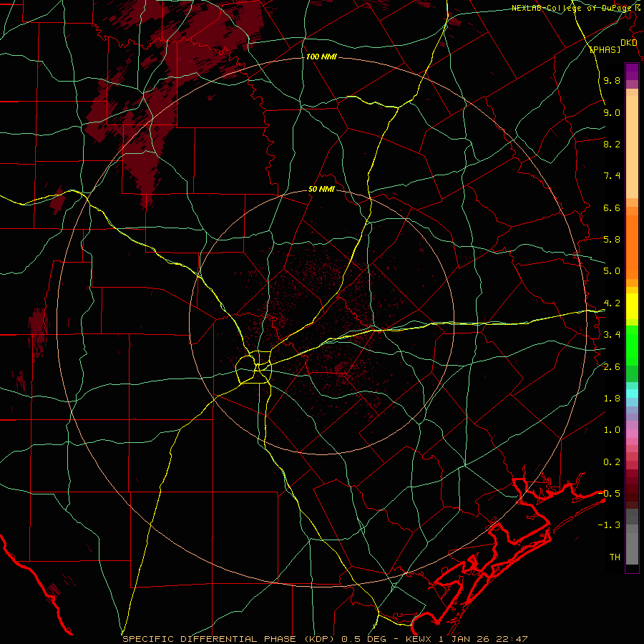Viewport: 644px width, 644px height.
Task: Click the 1.8 color scale value
Action: click(x=612, y=399)
